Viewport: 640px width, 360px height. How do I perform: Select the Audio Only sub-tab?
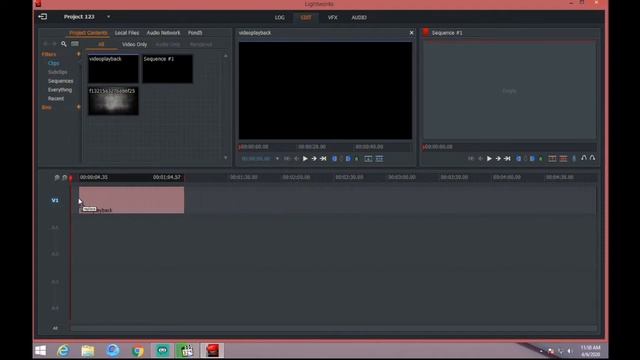click(168, 44)
